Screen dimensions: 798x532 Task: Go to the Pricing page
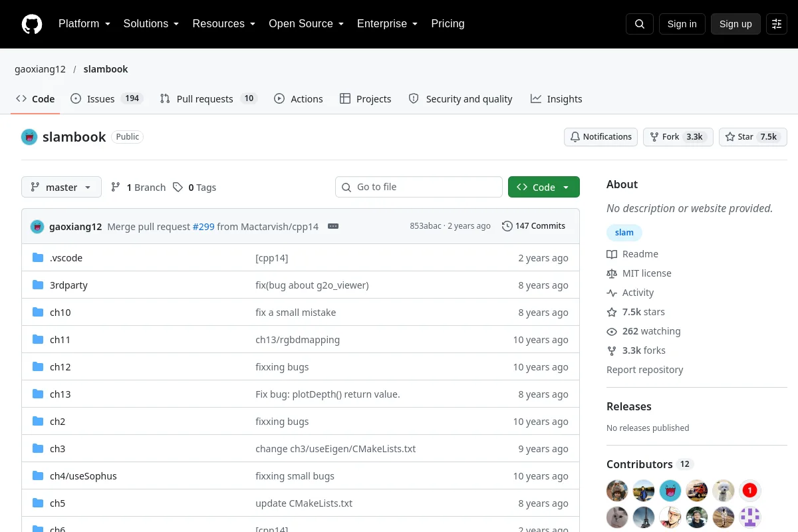point(448,24)
